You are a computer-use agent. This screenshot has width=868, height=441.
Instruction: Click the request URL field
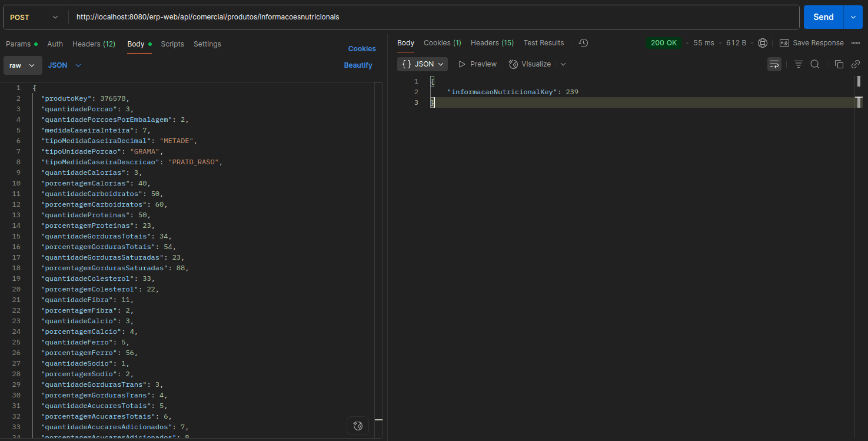pyautogui.click(x=434, y=17)
